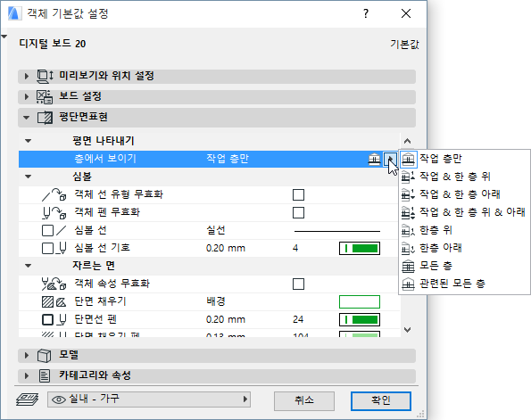Click the 관련된 모든 층 menu item icon
The image size is (531, 420).
tap(408, 284)
